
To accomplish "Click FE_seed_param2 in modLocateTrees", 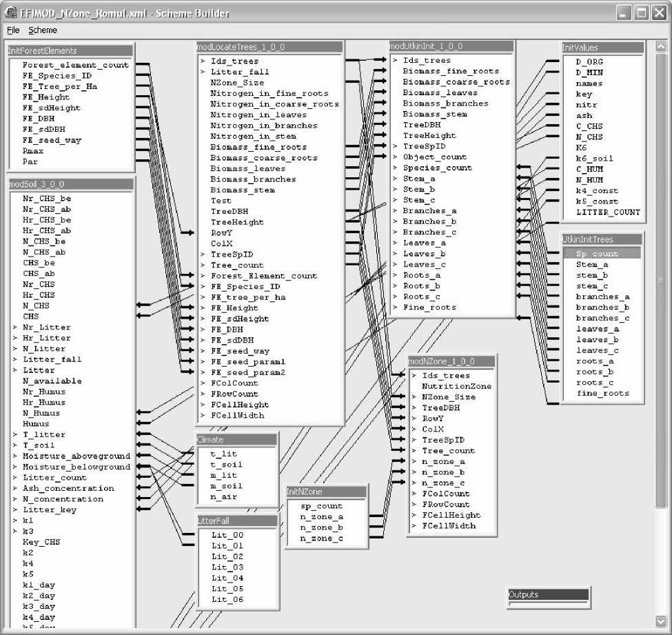I will 247,372.
